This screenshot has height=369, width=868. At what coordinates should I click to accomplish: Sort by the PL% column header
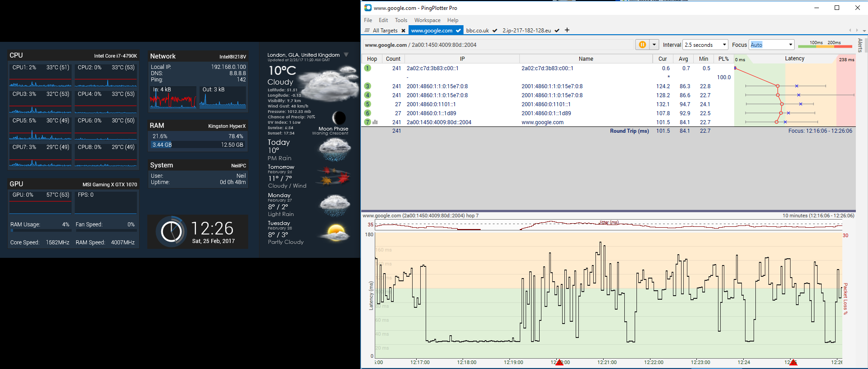pos(723,59)
